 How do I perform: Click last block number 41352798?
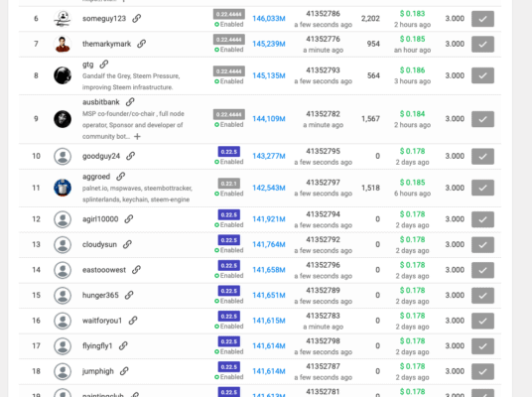click(x=323, y=341)
